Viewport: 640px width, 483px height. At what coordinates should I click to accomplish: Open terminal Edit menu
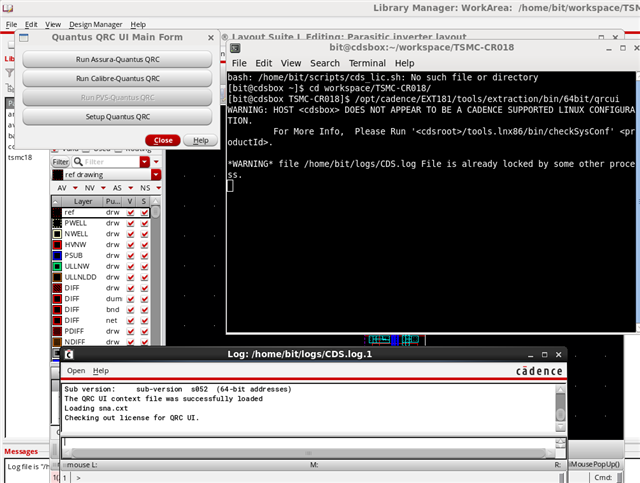(264, 63)
